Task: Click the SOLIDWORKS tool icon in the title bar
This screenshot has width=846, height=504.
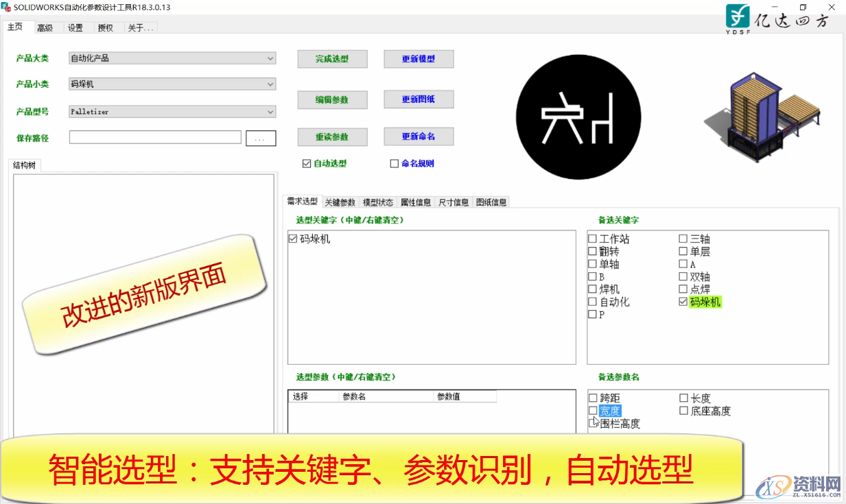Action: pyautogui.click(x=7, y=8)
